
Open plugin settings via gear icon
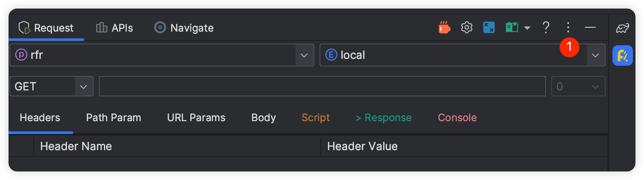(x=467, y=28)
